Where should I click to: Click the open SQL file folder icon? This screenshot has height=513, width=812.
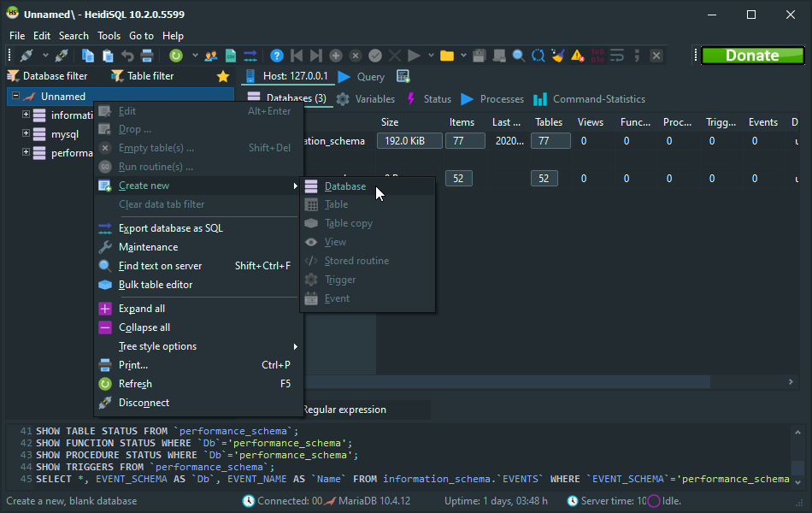click(x=447, y=56)
